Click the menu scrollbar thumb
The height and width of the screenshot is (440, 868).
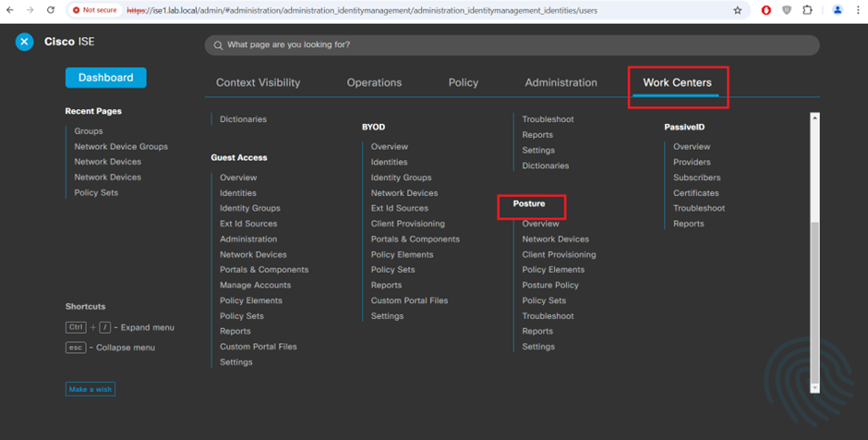click(x=814, y=302)
